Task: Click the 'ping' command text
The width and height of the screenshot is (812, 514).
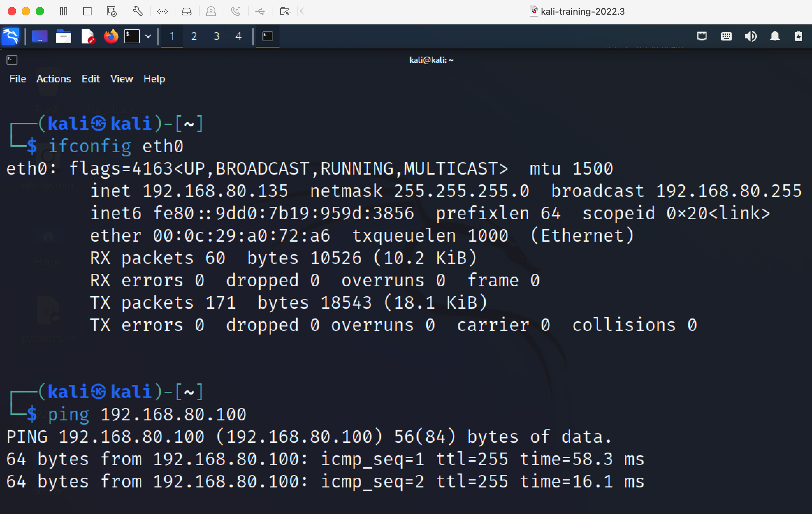Action: (69, 415)
